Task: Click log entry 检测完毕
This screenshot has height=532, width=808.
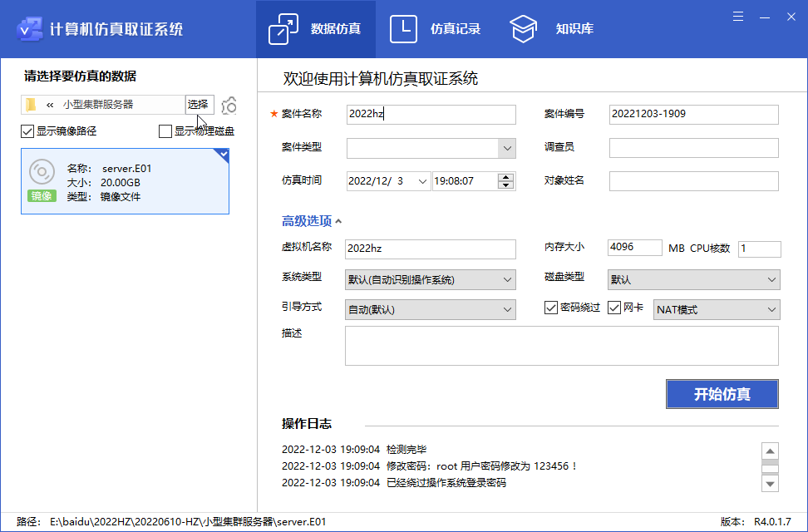Action: (354, 450)
